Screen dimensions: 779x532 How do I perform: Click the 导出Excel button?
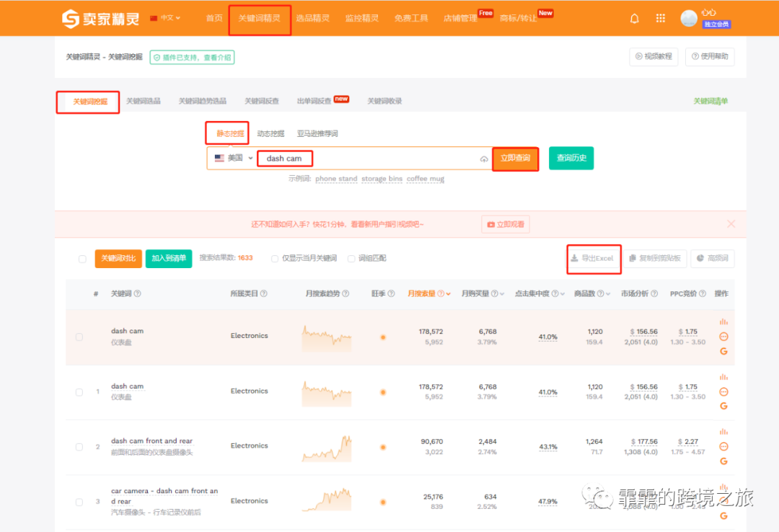pos(593,258)
